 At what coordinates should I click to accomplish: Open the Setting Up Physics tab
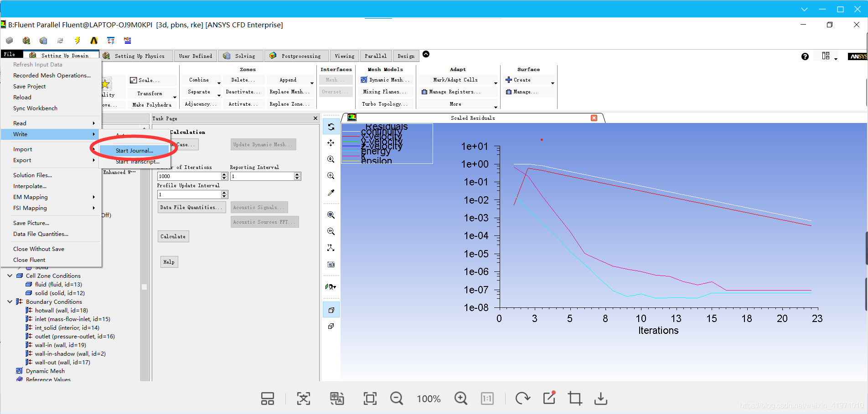coord(135,56)
